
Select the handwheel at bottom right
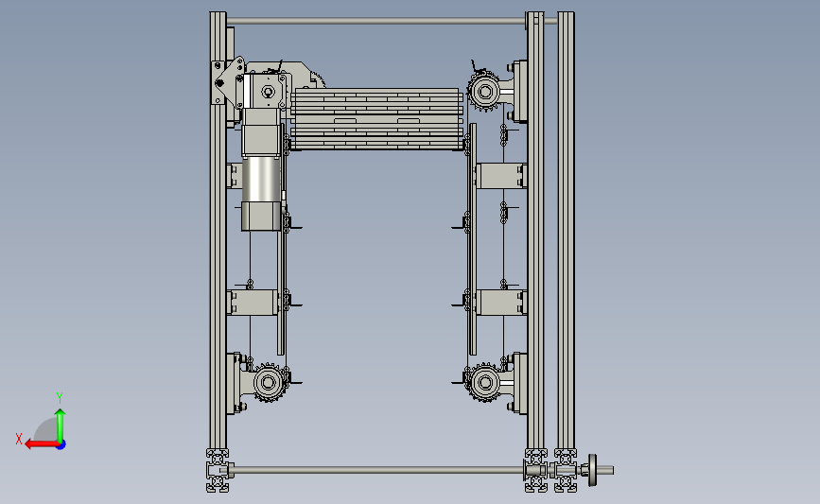(x=592, y=470)
